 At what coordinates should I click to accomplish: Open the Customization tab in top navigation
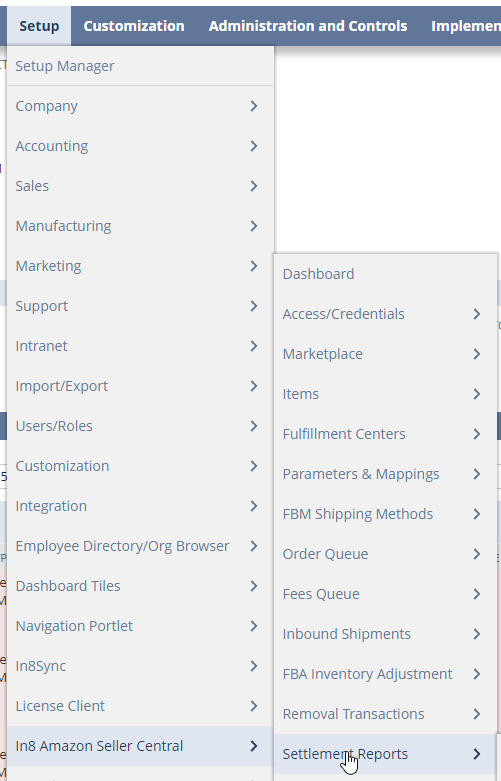point(134,26)
